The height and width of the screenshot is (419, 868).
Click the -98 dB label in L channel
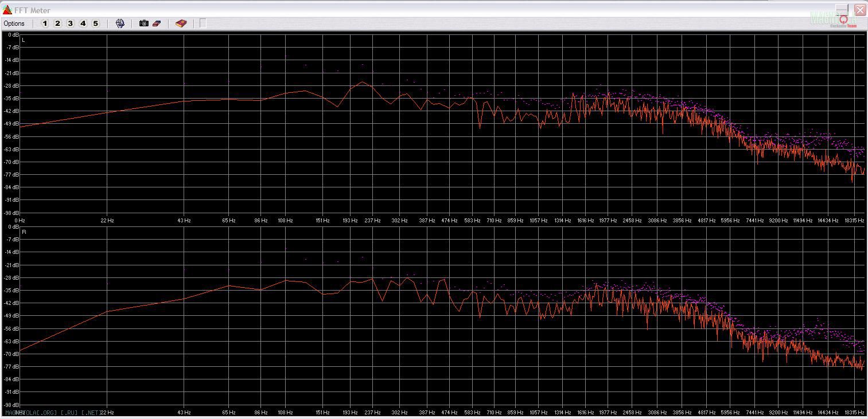12,213
